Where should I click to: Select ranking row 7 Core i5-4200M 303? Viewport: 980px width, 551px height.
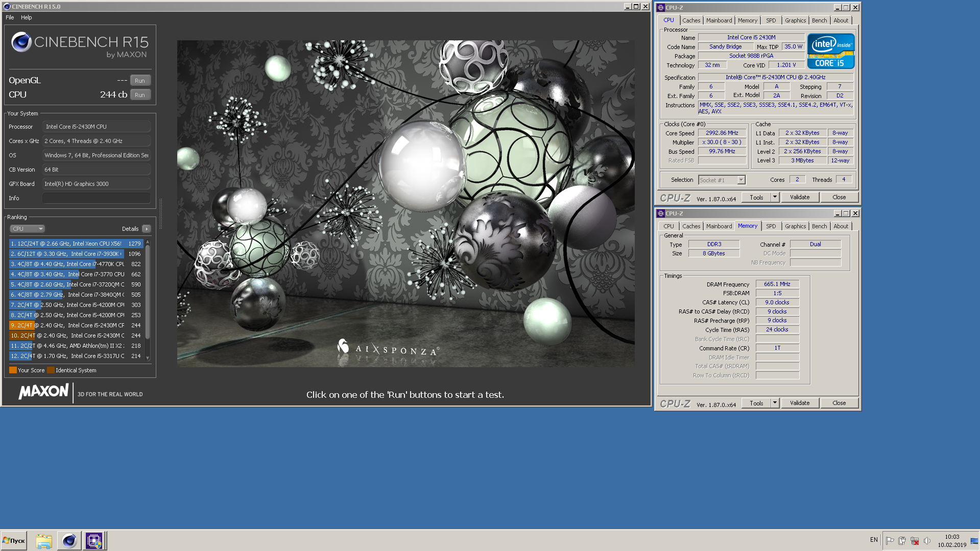tap(76, 305)
